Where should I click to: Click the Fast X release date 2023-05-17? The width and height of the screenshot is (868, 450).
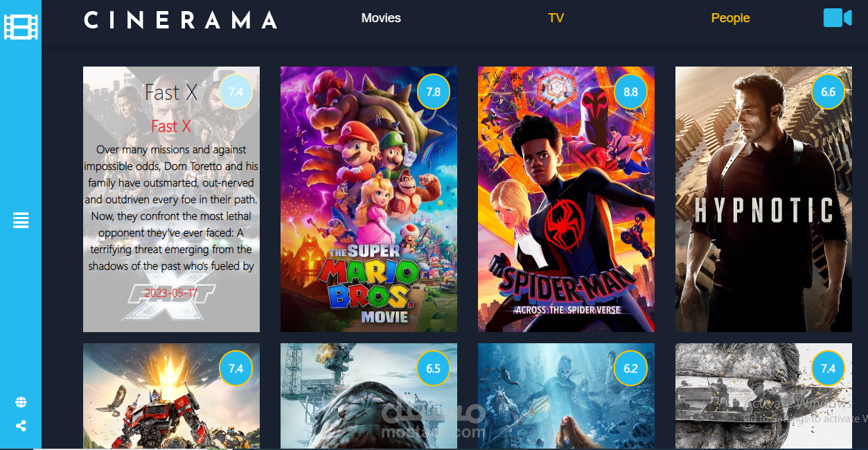(x=171, y=293)
